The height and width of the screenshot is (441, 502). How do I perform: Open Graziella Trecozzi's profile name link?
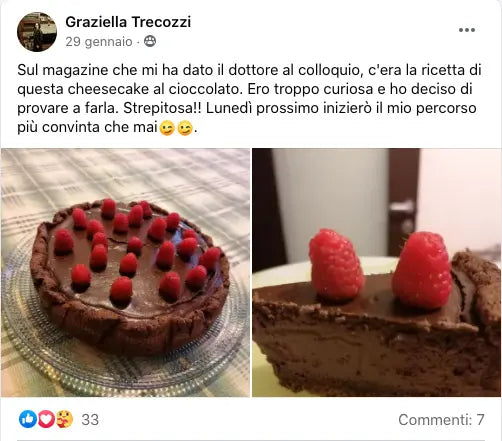(x=128, y=22)
